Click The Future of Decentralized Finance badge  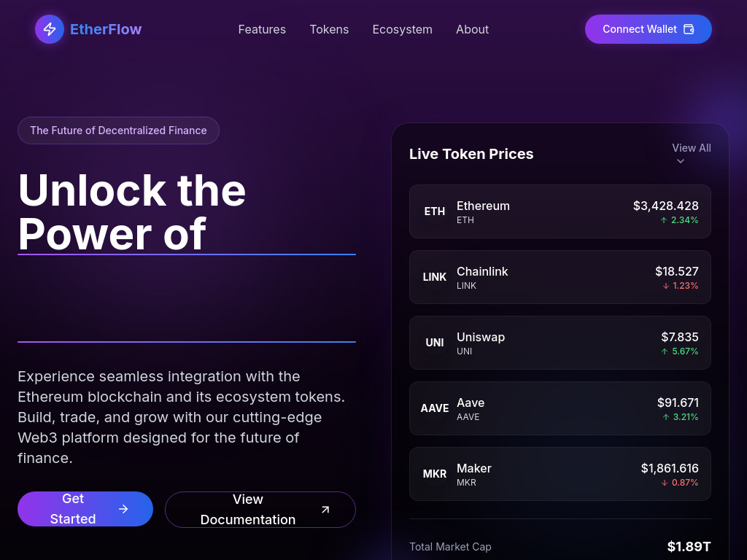tap(119, 131)
